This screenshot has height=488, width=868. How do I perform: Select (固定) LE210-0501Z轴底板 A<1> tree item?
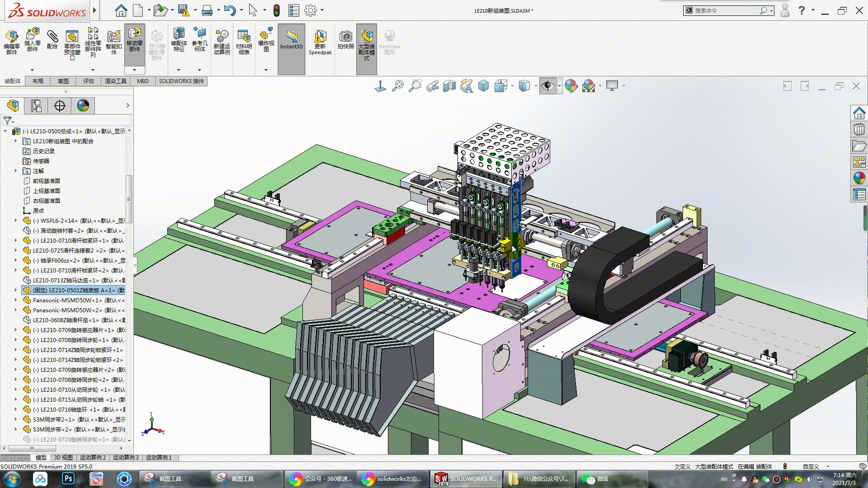coord(73,290)
